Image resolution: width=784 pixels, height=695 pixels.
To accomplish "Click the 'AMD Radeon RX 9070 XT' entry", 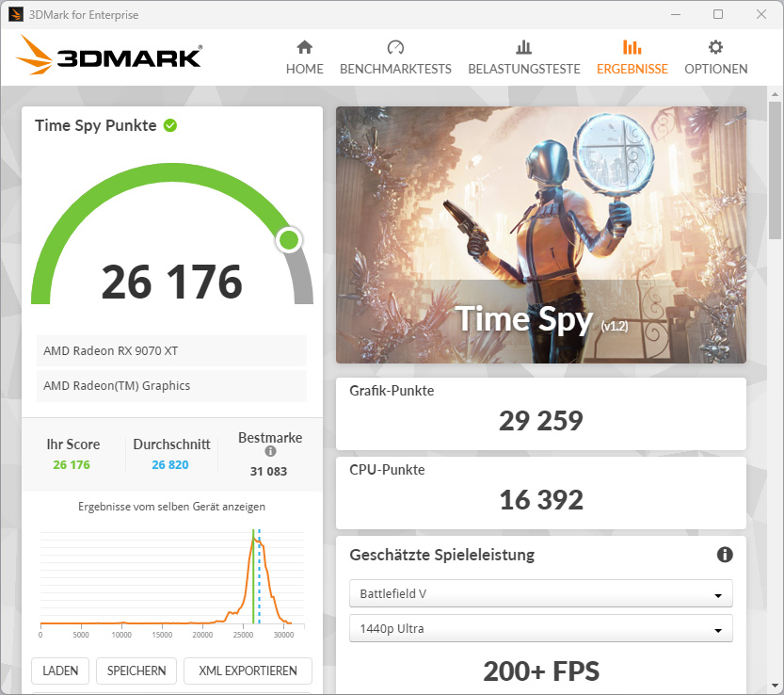I will point(171,350).
